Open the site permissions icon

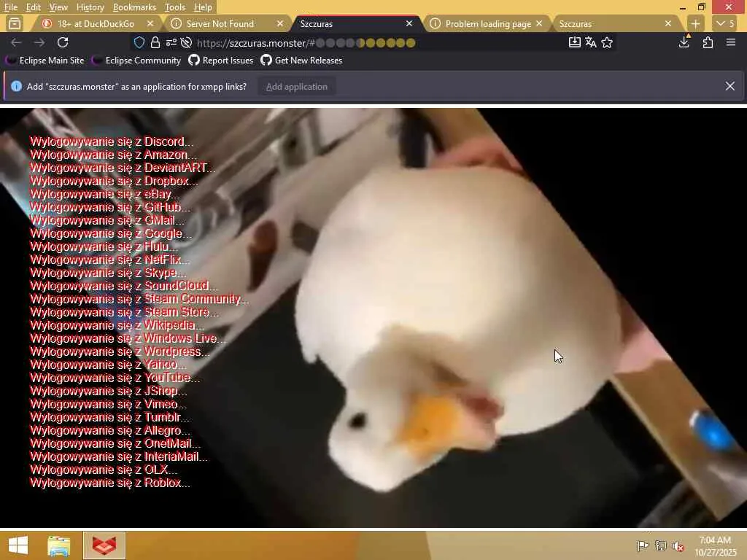(x=171, y=43)
